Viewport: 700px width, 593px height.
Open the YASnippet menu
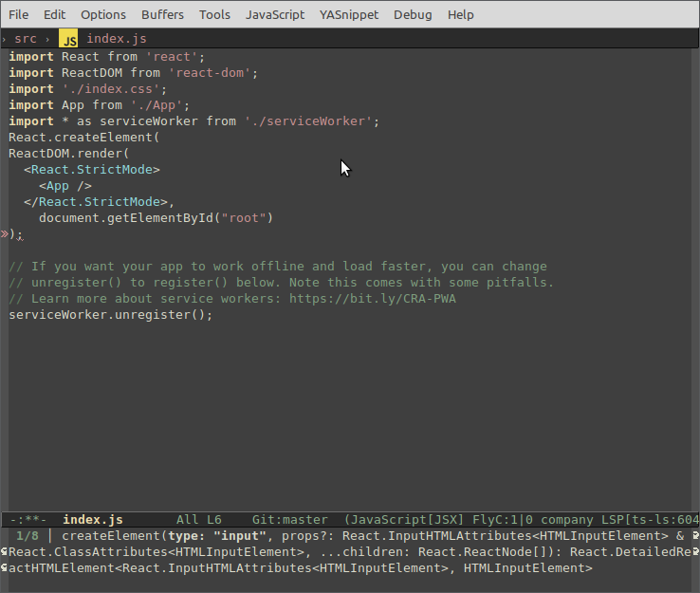coord(349,14)
